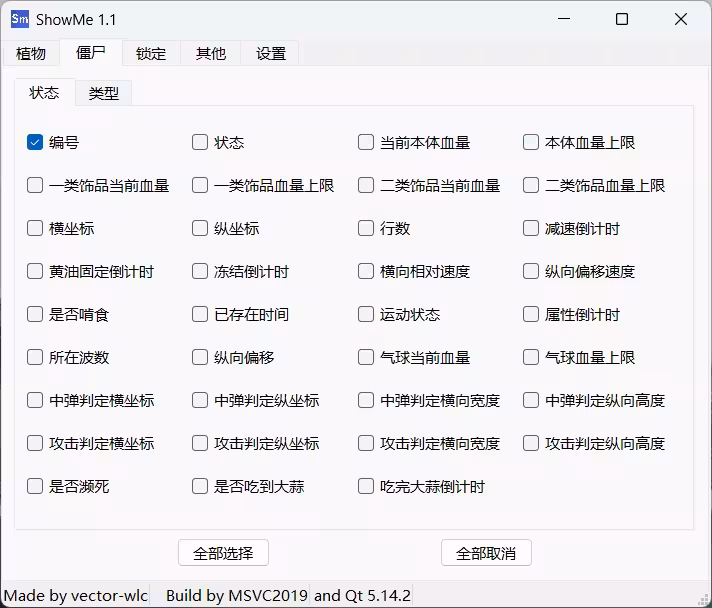Image resolution: width=712 pixels, height=608 pixels.
Task: Toggle 攻击判定横坐标 checkbox
Action: (35, 443)
